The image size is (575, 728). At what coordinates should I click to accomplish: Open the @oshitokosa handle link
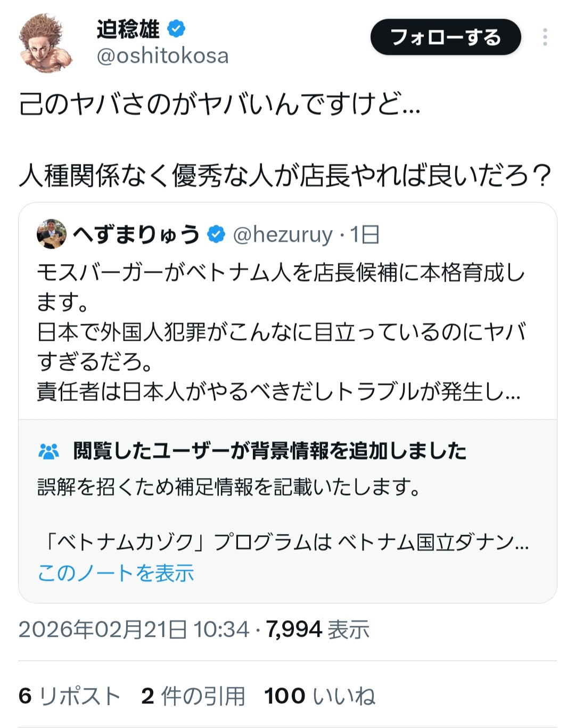(x=162, y=56)
